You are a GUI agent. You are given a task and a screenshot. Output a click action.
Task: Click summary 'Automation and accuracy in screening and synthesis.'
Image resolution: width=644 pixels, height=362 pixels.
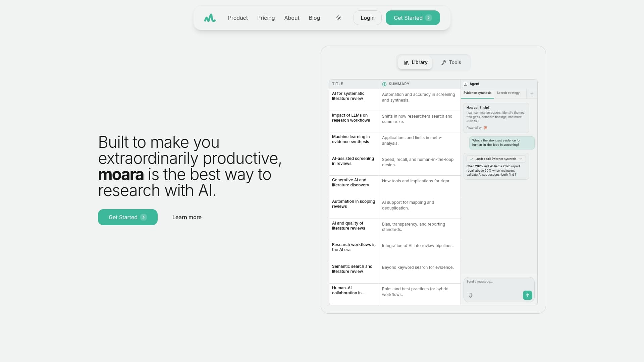(x=418, y=98)
